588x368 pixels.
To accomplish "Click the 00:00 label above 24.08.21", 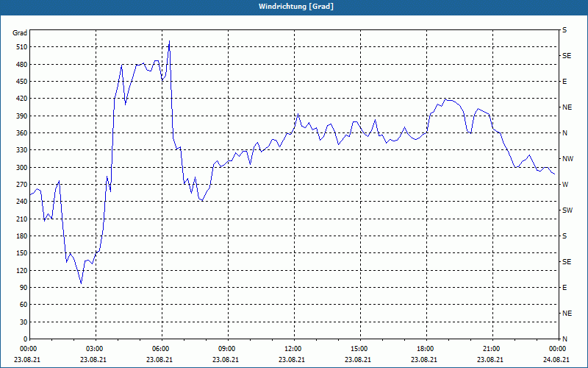I will coord(558,349).
